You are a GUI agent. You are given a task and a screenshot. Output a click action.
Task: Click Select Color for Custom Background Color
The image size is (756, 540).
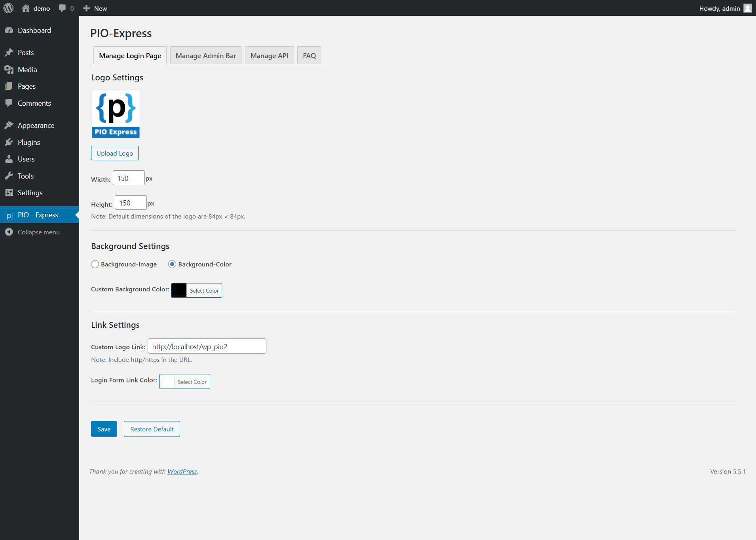point(204,291)
